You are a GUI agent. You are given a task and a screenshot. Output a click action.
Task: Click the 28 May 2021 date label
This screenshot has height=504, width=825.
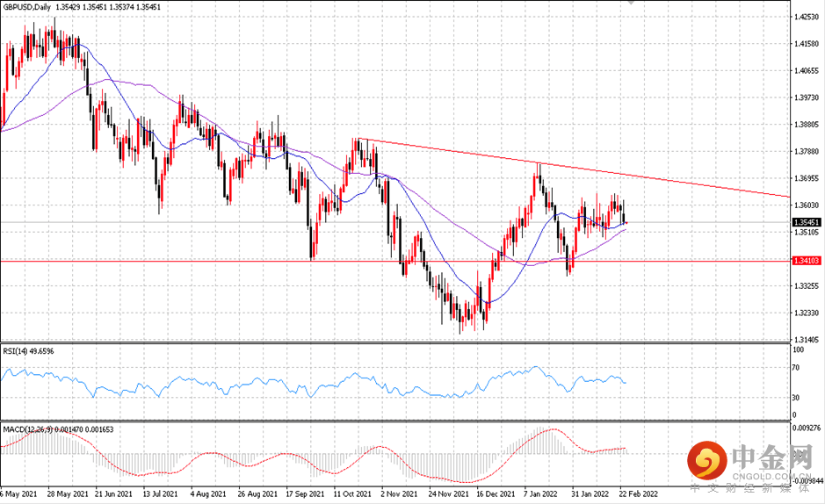[x=68, y=494]
